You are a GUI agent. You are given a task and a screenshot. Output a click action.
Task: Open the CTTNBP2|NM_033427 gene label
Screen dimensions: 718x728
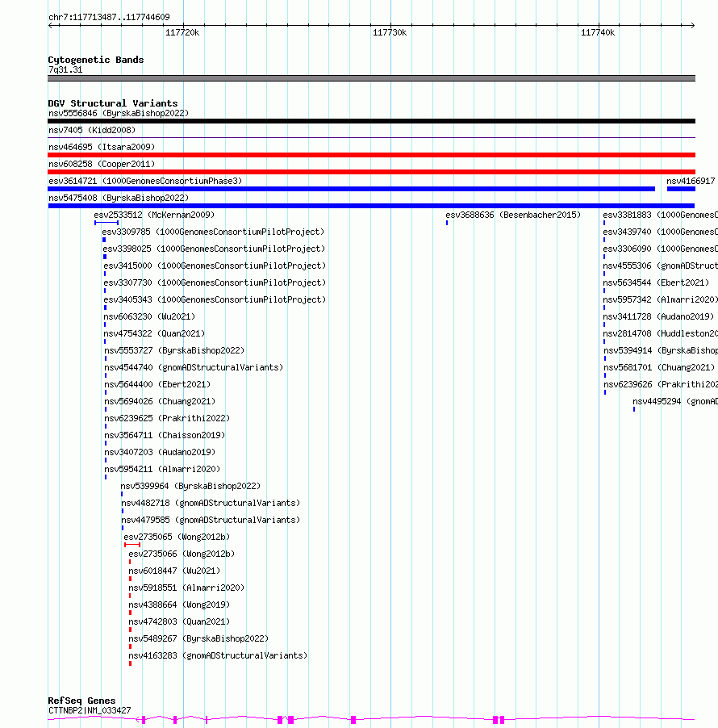pos(90,710)
